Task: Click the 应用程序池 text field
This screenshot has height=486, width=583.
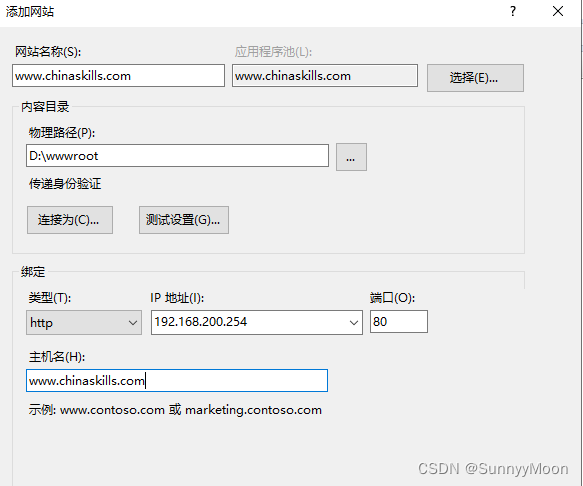Action: point(325,76)
